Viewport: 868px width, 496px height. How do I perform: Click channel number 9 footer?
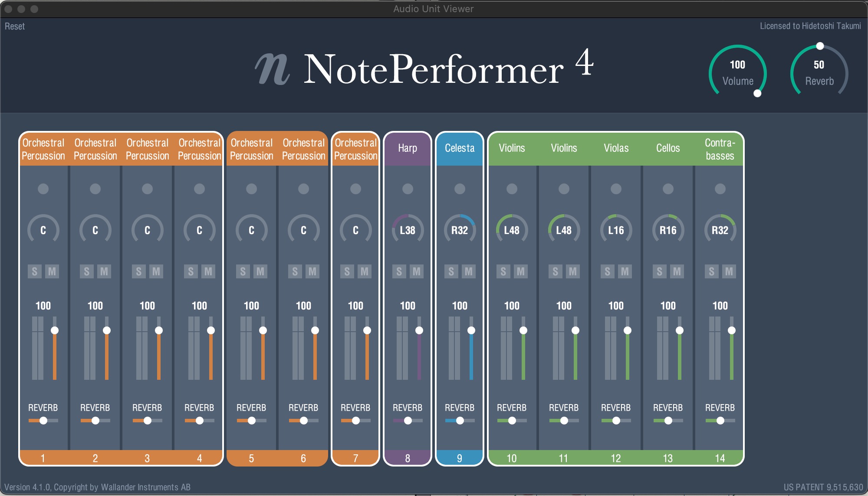tap(460, 458)
